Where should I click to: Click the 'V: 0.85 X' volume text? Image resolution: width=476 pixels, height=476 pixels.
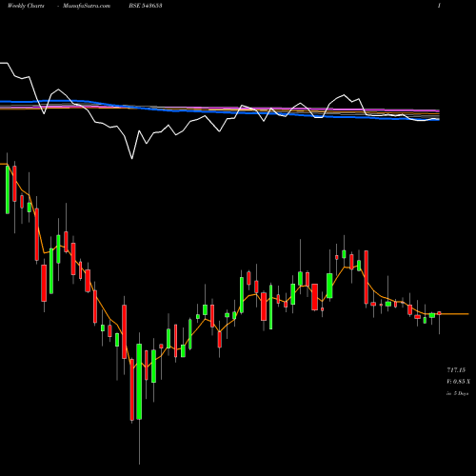pyautogui.click(x=458, y=382)
